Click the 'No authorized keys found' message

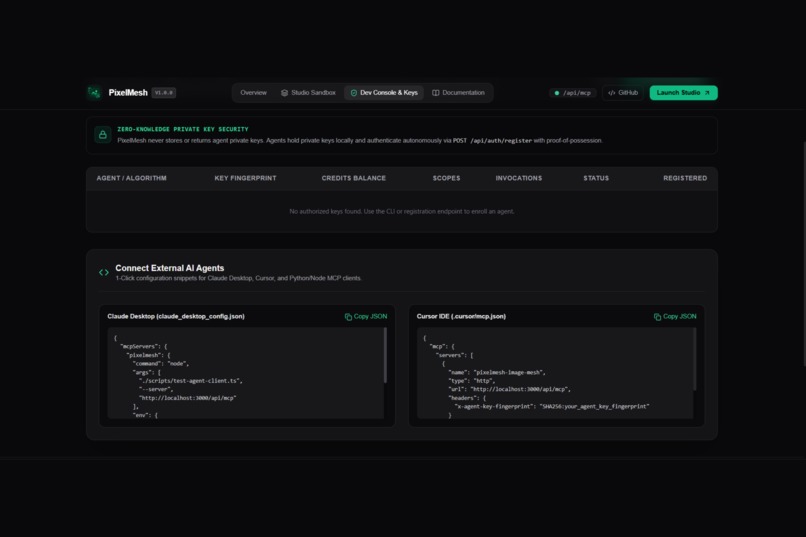tap(401, 211)
